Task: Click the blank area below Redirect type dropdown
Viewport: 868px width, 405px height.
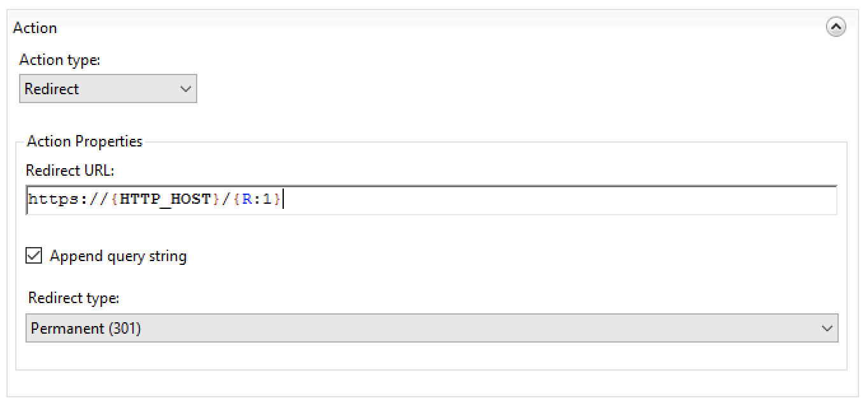Action: [431, 355]
